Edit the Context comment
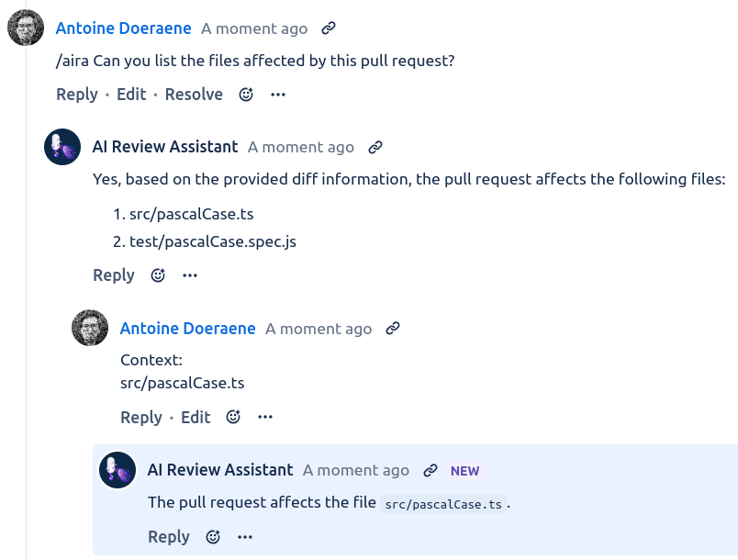Image resolution: width=738 pixels, height=560 pixels. coord(196,418)
